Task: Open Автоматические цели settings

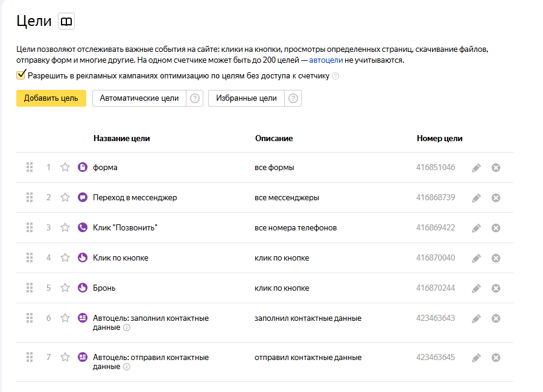Action: [139, 98]
